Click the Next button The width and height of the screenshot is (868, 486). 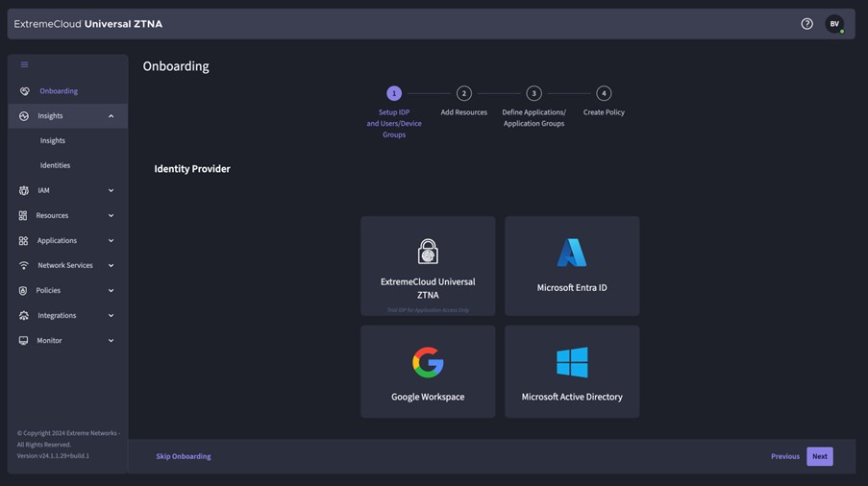point(819,456)
